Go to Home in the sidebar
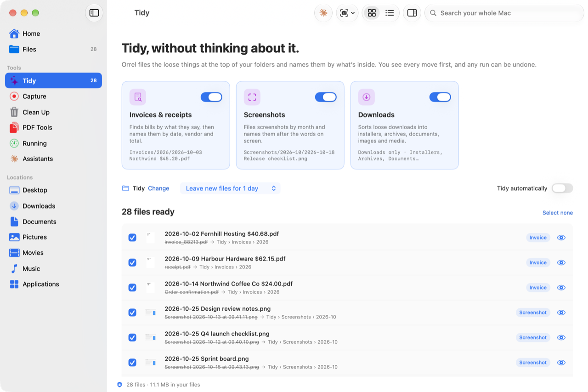This screenshot has width=588, height=392. (x=53, y=34)
